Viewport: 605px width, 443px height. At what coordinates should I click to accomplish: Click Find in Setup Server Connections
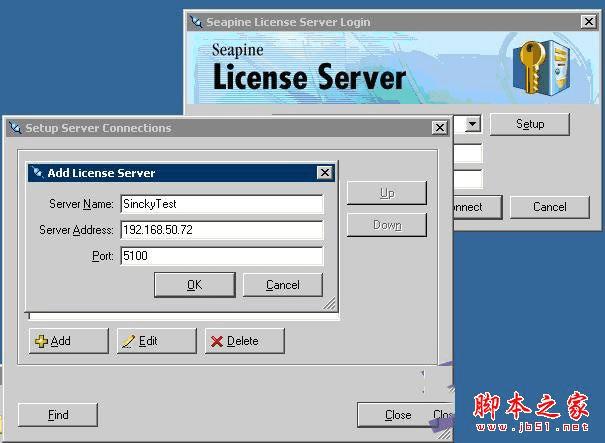tap(58, 415)
